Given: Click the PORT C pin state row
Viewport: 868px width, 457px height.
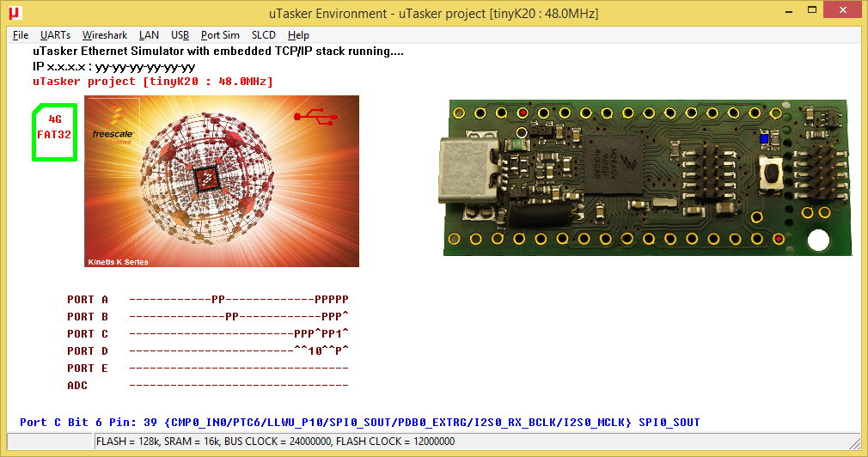Looking at the screenshot, I should coord(238,333).
